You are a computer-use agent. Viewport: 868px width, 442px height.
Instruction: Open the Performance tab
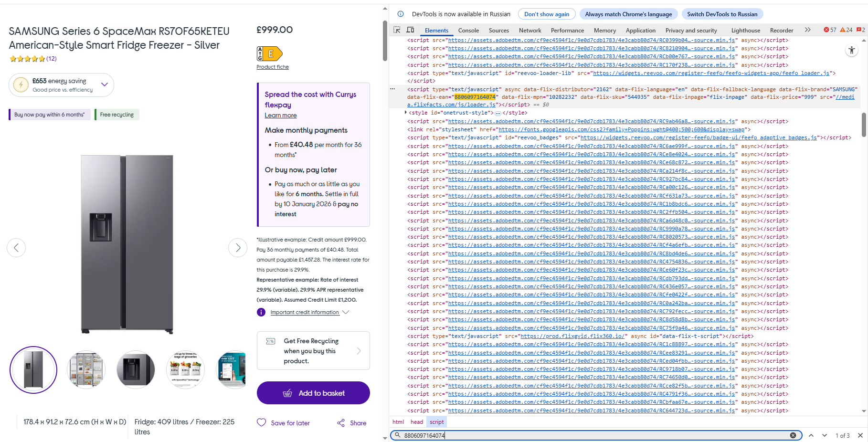567,30
